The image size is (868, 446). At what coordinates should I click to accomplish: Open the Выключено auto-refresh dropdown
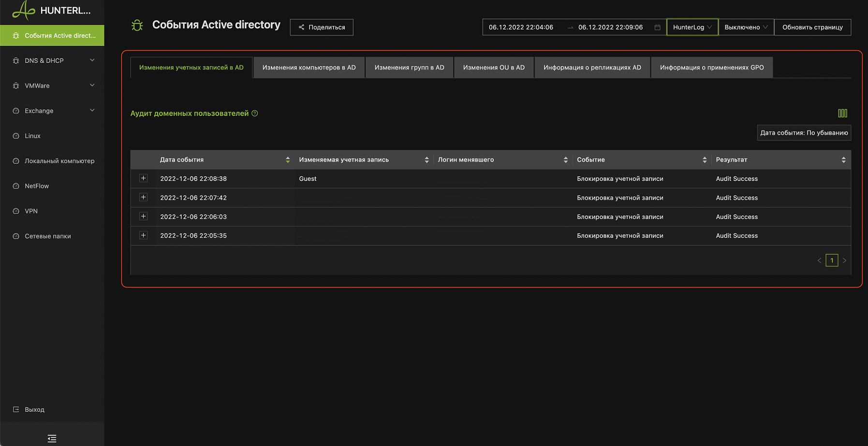point(746,27)
